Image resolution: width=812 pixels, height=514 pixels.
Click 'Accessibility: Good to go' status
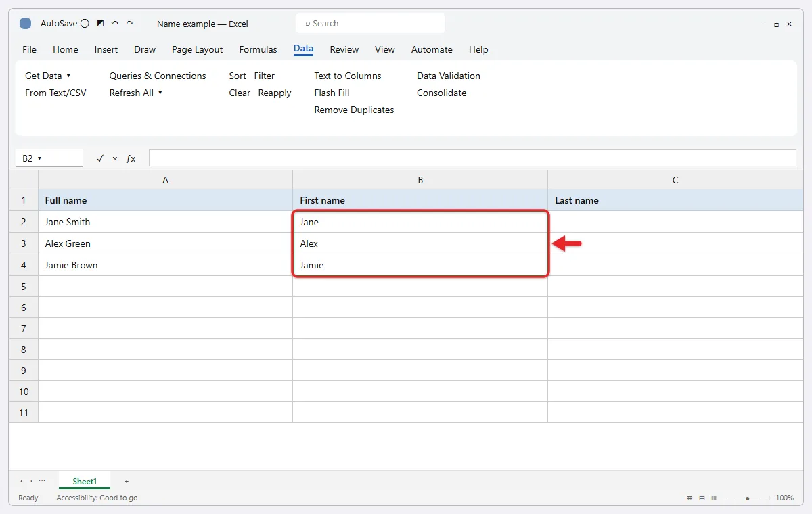[x=97, y=498]
